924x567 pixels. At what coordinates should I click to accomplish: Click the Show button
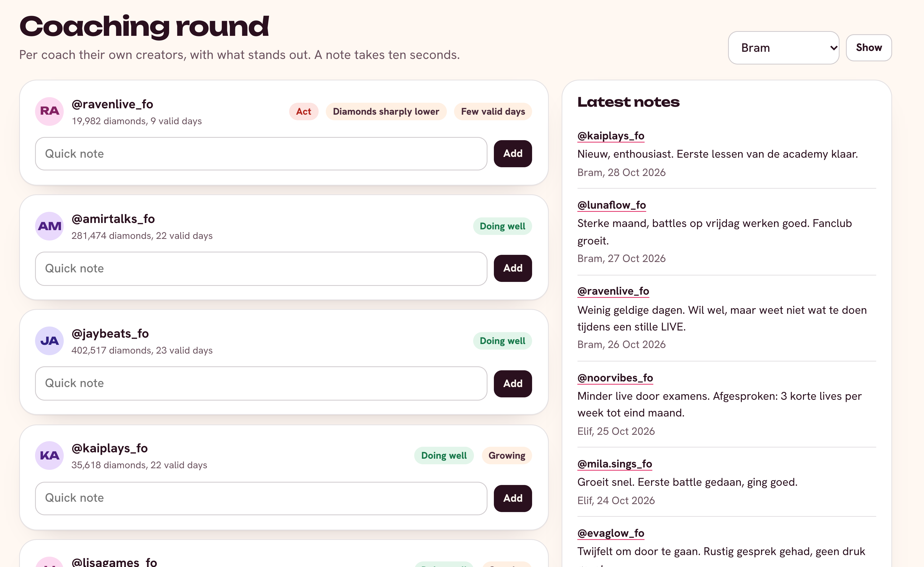[869, 48]
